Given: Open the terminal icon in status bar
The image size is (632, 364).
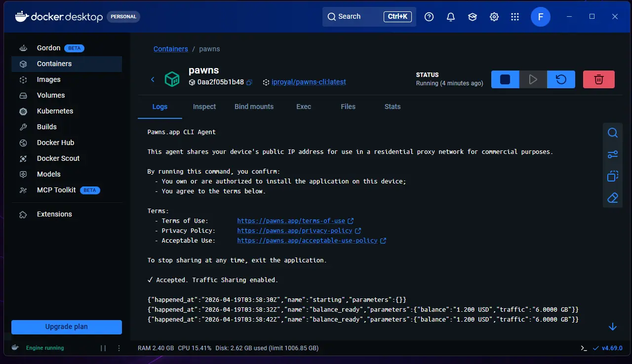Looking at the screenshot, I should 584,348.
